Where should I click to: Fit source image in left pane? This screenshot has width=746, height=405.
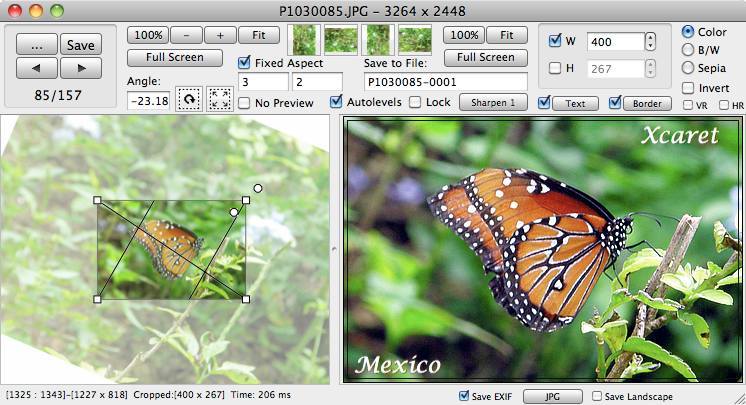pos(258,35)
